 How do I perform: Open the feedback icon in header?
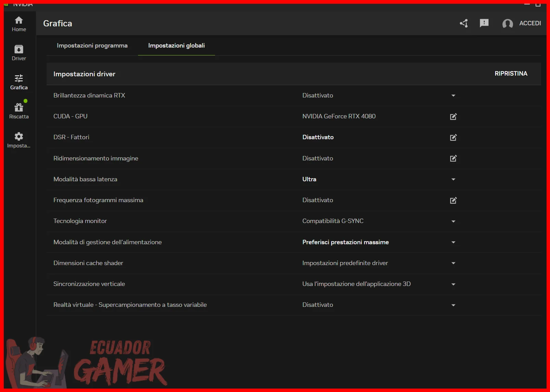coord(484,23)
